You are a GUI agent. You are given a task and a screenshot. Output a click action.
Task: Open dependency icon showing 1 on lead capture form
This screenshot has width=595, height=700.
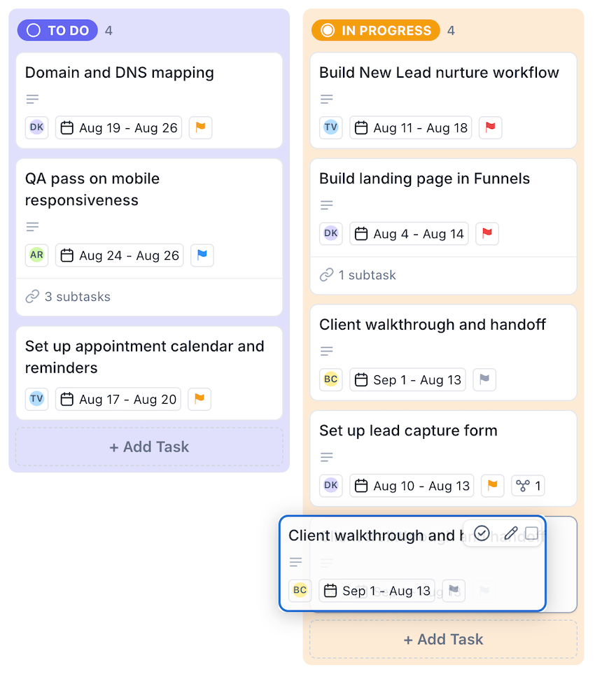[528, 486]
